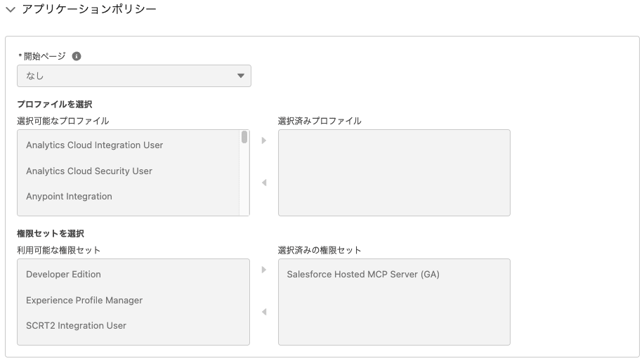Open the 開始ページ dropdown showing なし
The width and height of the screenshot is (644, 361).
pyautogui.click(x=133, y=76)
